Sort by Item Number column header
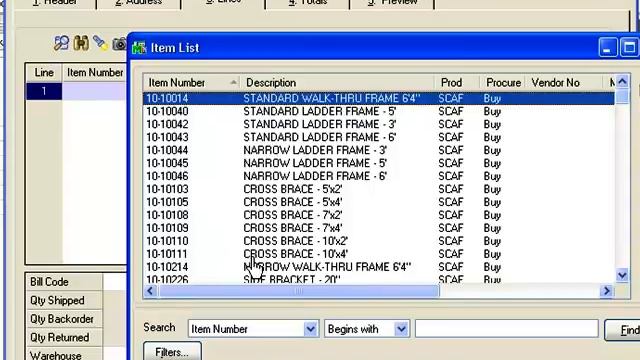This screenshot has height=360, width=640. click(191, 83)
